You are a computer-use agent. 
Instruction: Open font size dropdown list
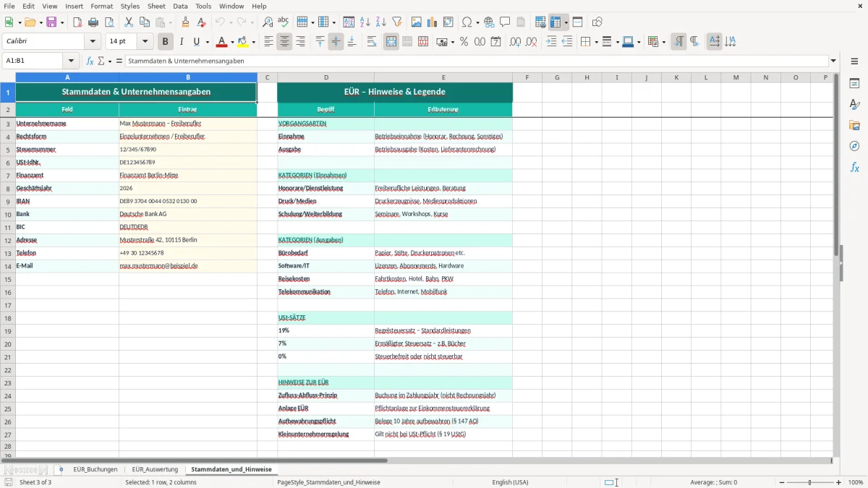click(145, 42)
